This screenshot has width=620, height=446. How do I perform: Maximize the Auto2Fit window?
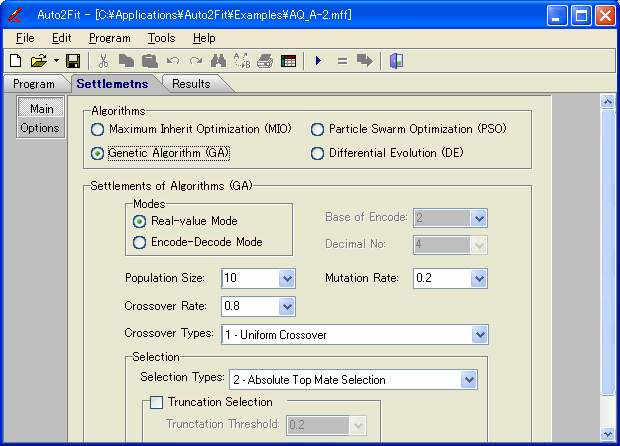pos(581,16)
